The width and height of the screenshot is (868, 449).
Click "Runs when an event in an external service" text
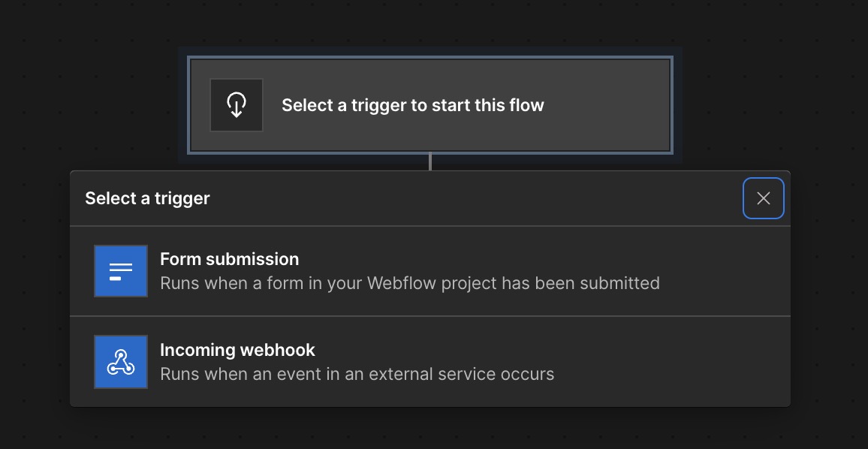tap(357, 374)
